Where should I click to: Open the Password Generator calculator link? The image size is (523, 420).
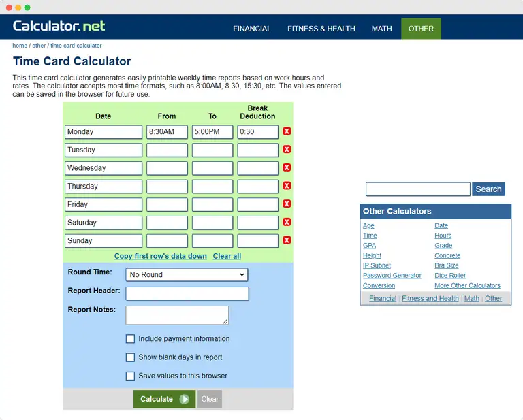(x=392, y=276)
